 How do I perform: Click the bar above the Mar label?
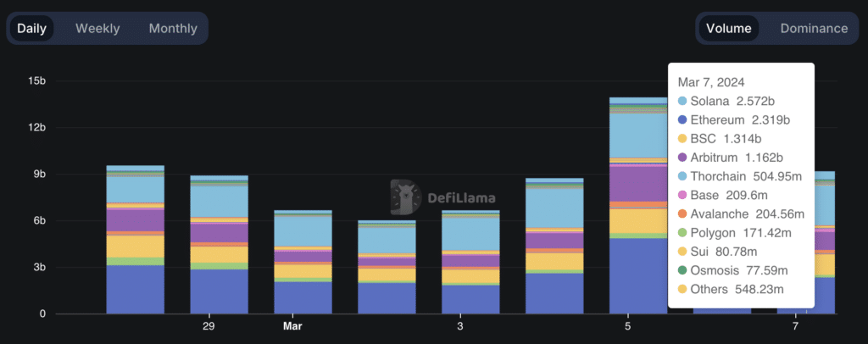coord(303,262)
